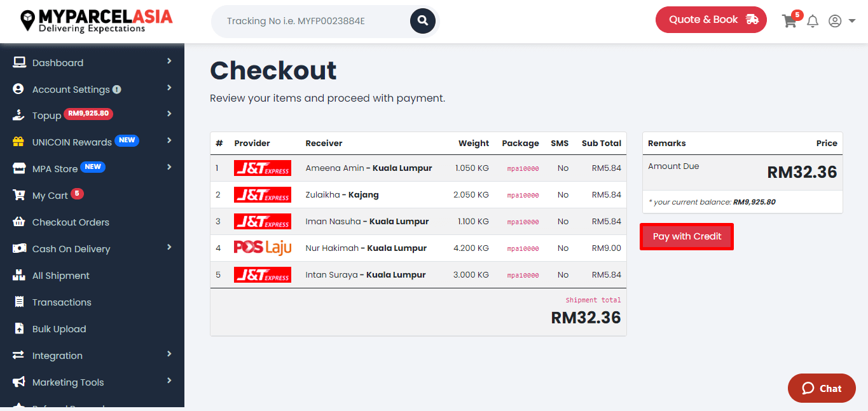Click the NEW badge beside MPA Store
The width and height of the screenshot is (868, 411).
[x=93, y=167]
